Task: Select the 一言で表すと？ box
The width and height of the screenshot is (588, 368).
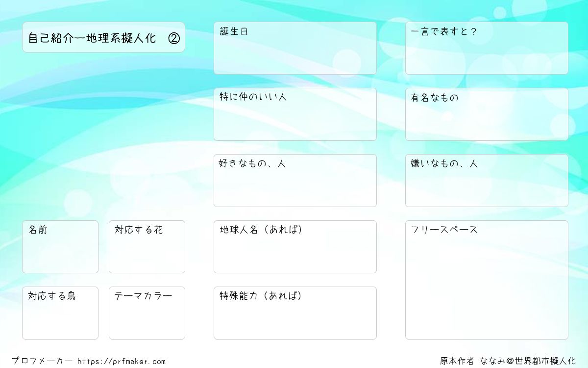Action: pyautogui.click(x=487, y=49)
